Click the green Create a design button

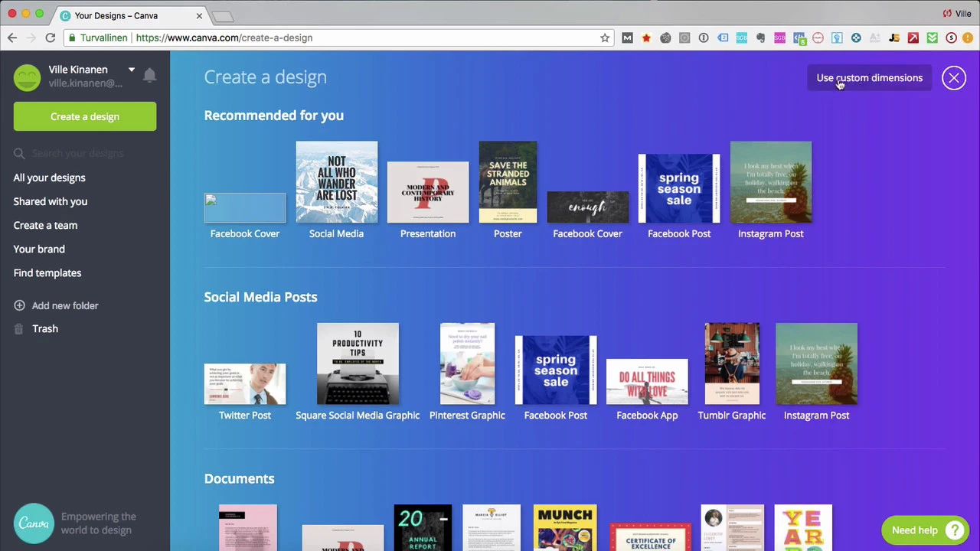point(84,116)
